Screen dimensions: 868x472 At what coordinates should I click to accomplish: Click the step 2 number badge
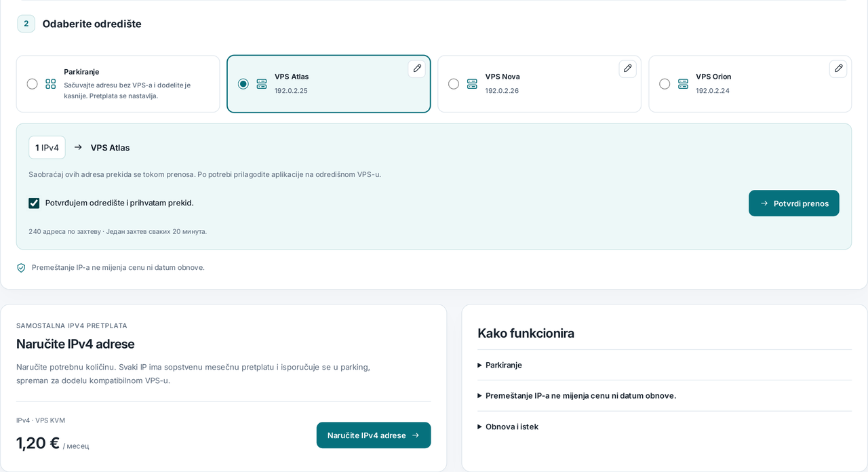(x=26, y=24)
